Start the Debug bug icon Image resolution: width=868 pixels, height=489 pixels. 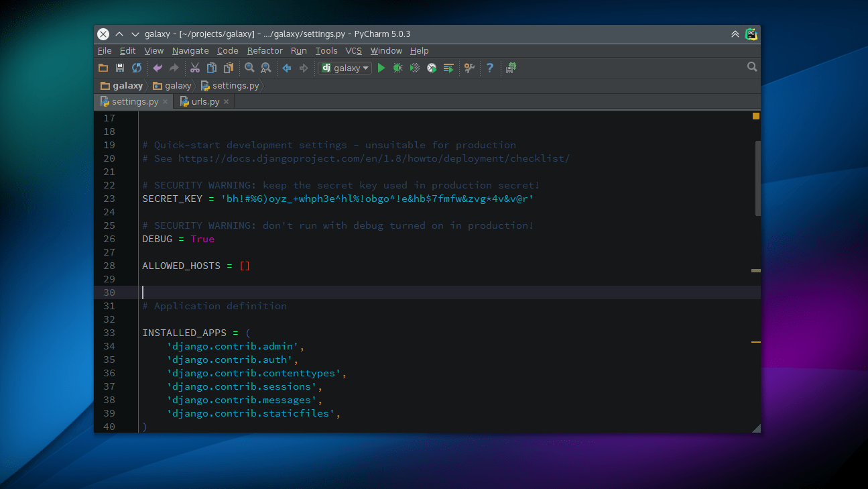pos(398,68)
